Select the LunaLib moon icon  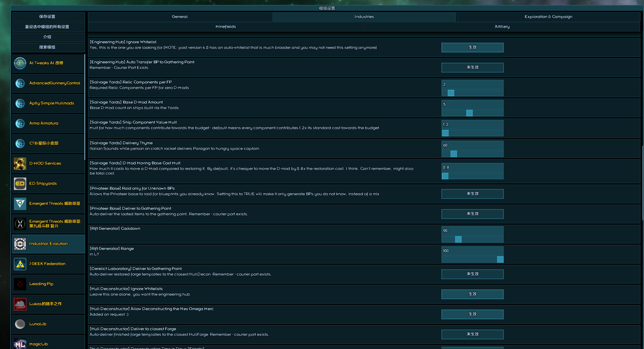pyautogui.click(x=20, y=324)
